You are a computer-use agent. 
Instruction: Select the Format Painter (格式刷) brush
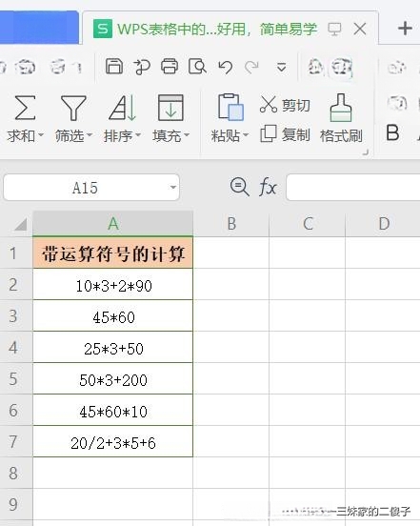[341, 118]
